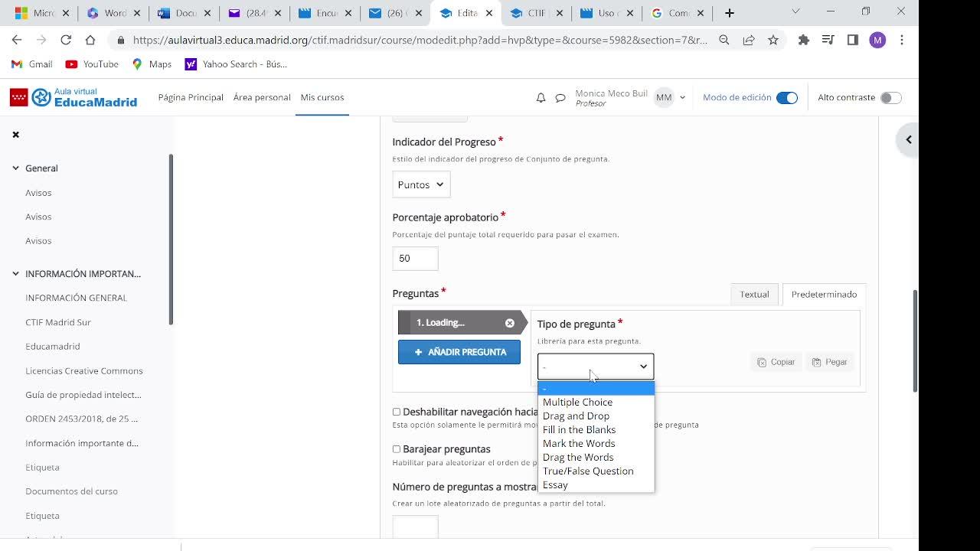Bookmark this page with star

click(773, 40)
